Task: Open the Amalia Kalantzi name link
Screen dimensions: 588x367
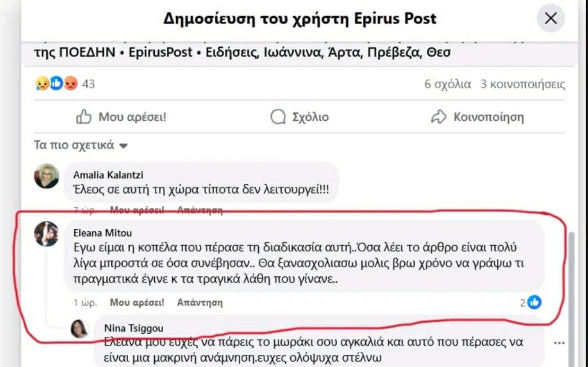Action: pyautogui.click(x=108, y=174)
